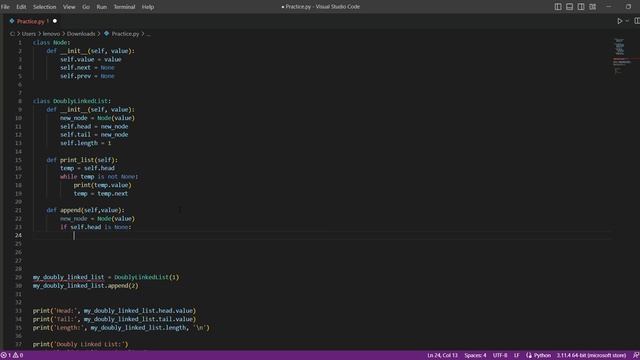This screenshot has width=640, height=360.
Task: Click 'def append(self,value):' on line 21
Action: pyautogui.click(x=85, y=210)
